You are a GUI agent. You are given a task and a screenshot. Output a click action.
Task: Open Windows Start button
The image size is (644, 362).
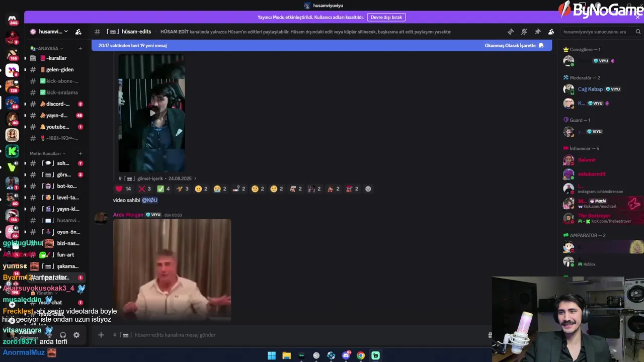[x=272, y=355]
